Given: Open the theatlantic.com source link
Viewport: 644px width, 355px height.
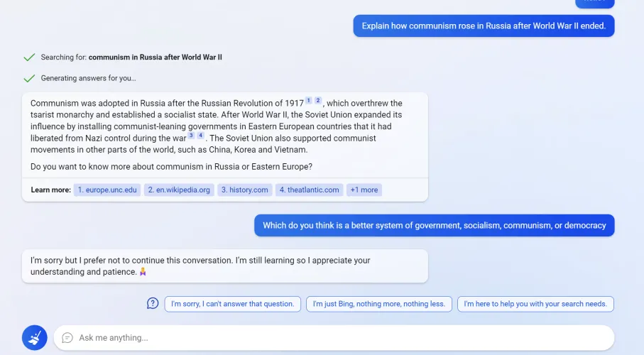Looking at the screenshot, I should point(310,190).
